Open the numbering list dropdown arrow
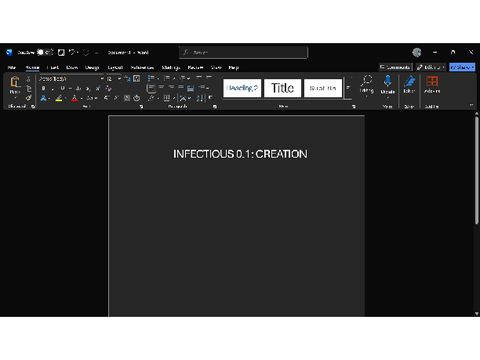The width and height of the screenshot is (480, 360). click(x=174, y=79)
